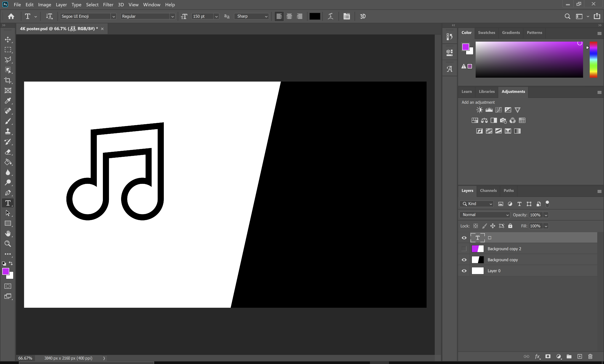
Task: Open the Character and Paragraph panels
Action: pyautogui.click(x=347, y=16)
